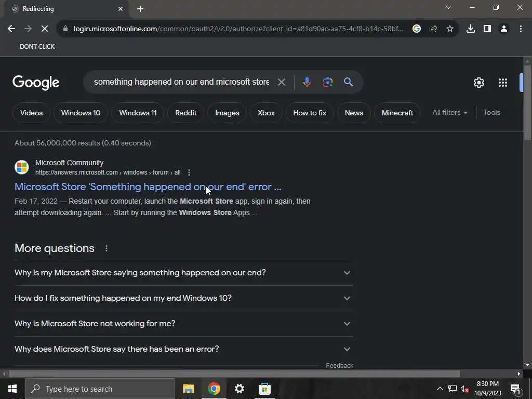Expand 'Why is Microsoft Store not working' question
The height and width of the screenshot is (399, 532).
click(183, 324)
